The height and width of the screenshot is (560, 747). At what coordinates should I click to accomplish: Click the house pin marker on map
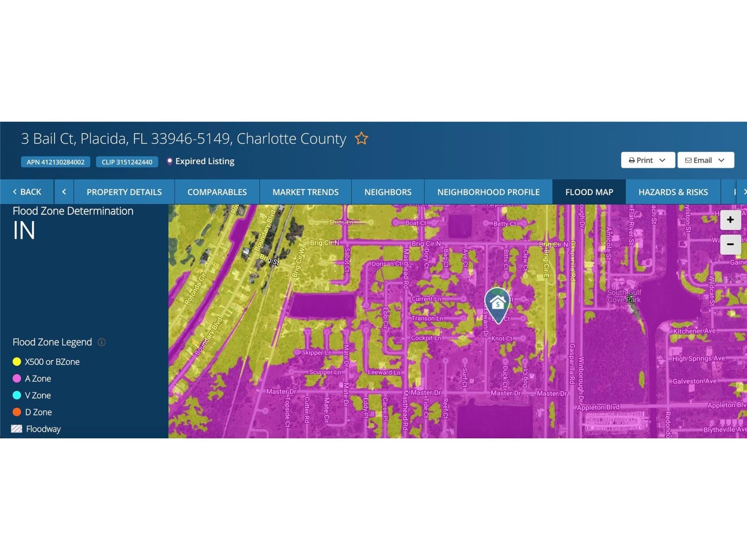point(497,304)
